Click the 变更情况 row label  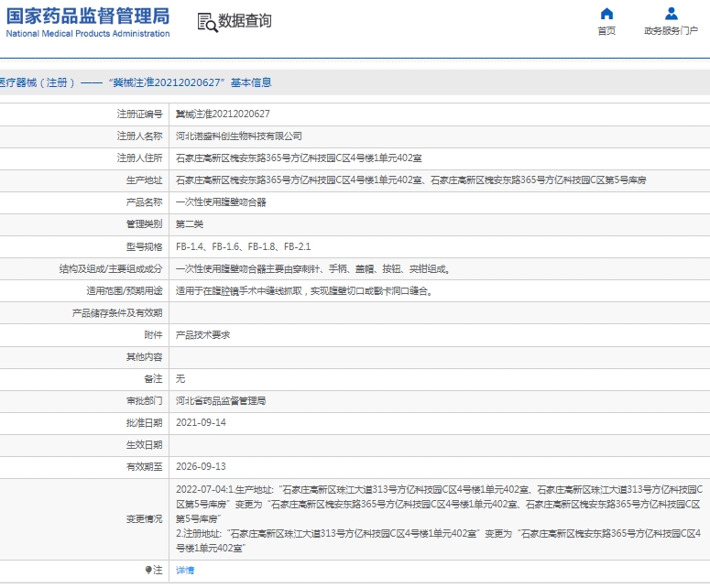click(144, 518)
